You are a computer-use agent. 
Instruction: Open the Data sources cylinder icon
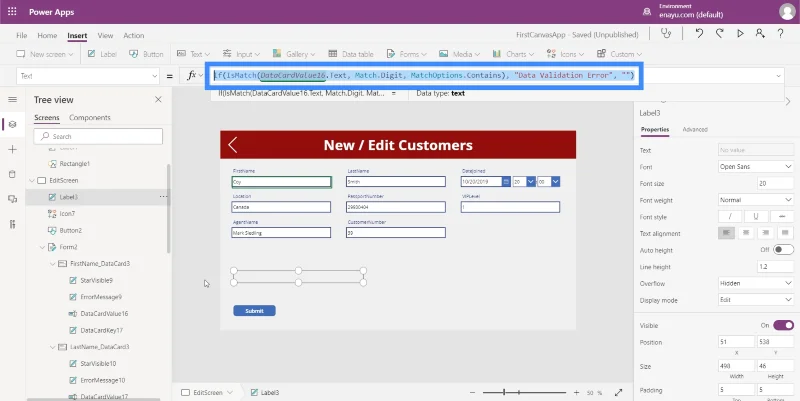(x=12, y=174)
